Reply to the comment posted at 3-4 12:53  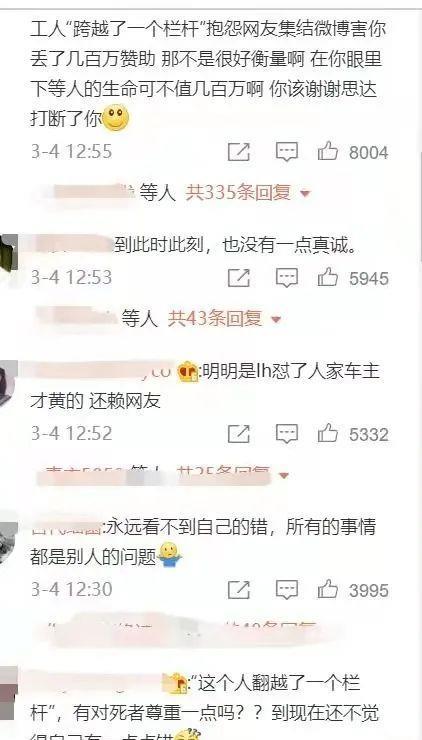tap(287, 278)
